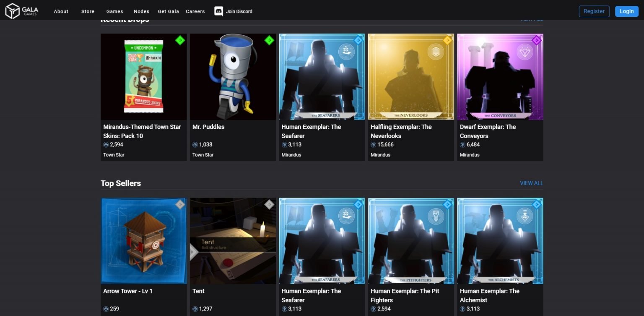Click grey rarity diamond on Arrow Tower card

click(180, 204)
